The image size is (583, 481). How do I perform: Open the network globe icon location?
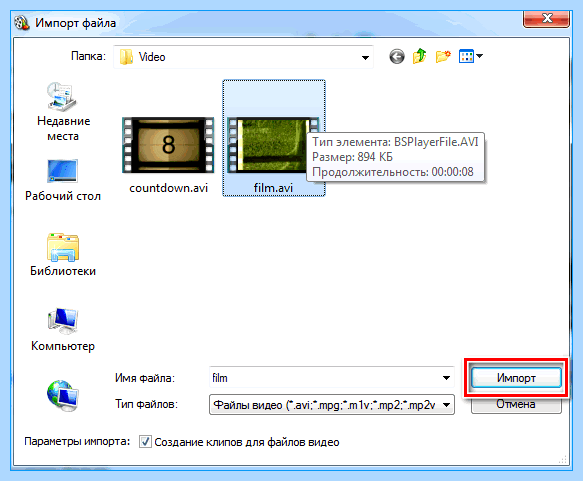[63, 396]
